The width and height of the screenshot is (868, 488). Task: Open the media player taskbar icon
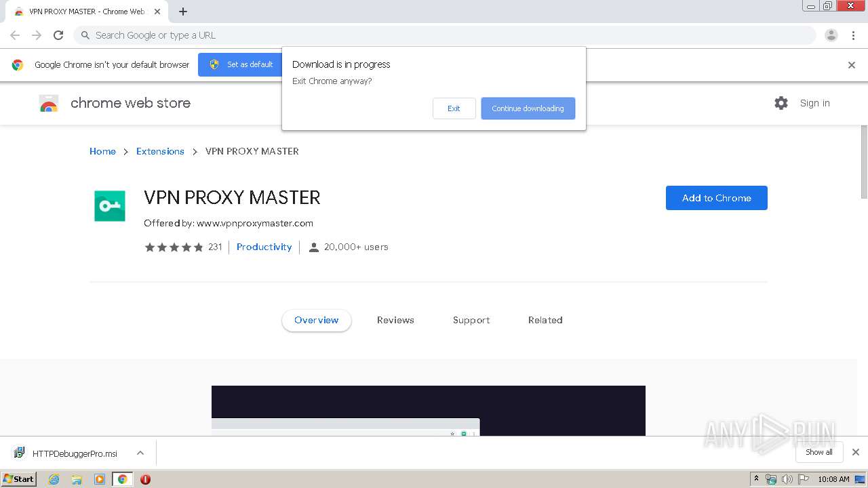point(99,479)
